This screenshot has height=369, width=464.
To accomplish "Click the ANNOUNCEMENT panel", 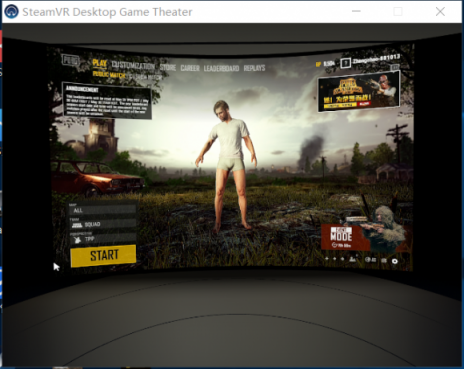I will click(x=107, y=101).
